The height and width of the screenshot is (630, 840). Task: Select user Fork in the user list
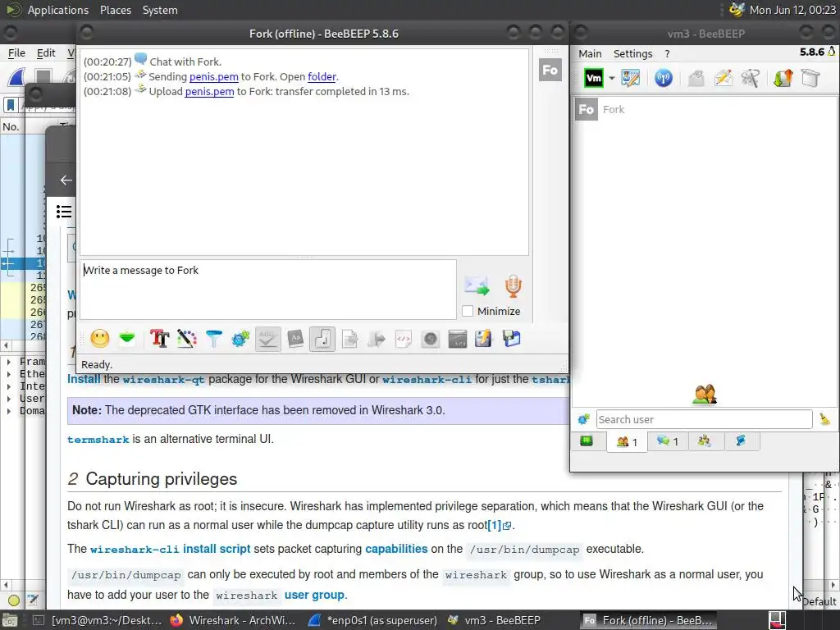click(704, 110)
